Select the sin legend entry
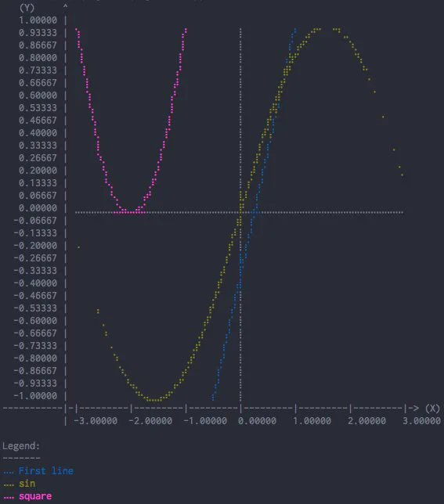 coord(27,484)
